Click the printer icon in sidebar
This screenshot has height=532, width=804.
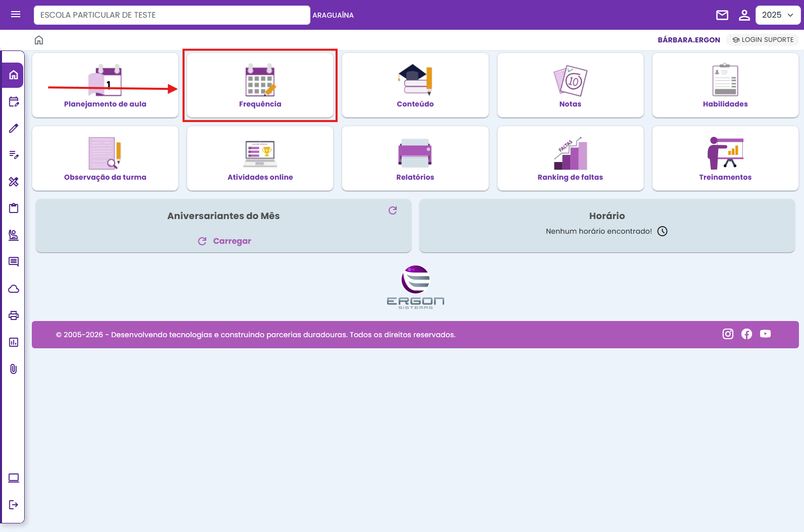14,315
